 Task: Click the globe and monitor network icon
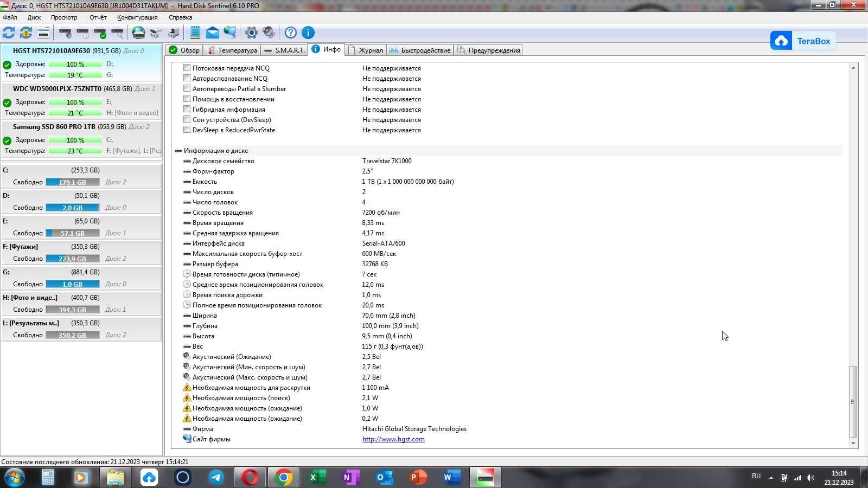(x=230, y=33)
